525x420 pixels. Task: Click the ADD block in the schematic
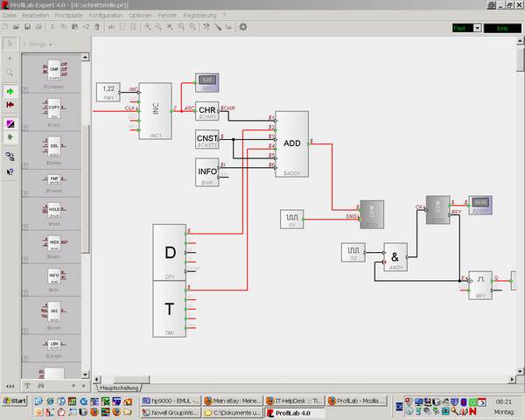[x=291, y=143]
